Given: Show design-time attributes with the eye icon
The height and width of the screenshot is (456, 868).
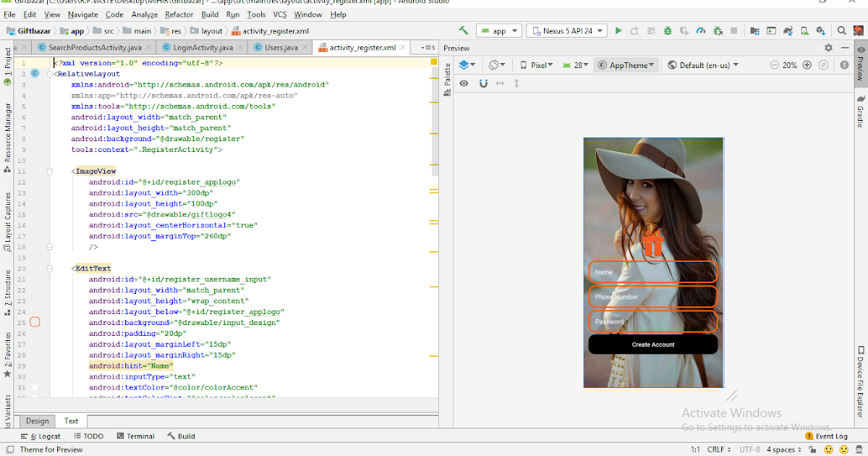Looking at the screenshot, I should pyautogui.click(x=463, y=83).
